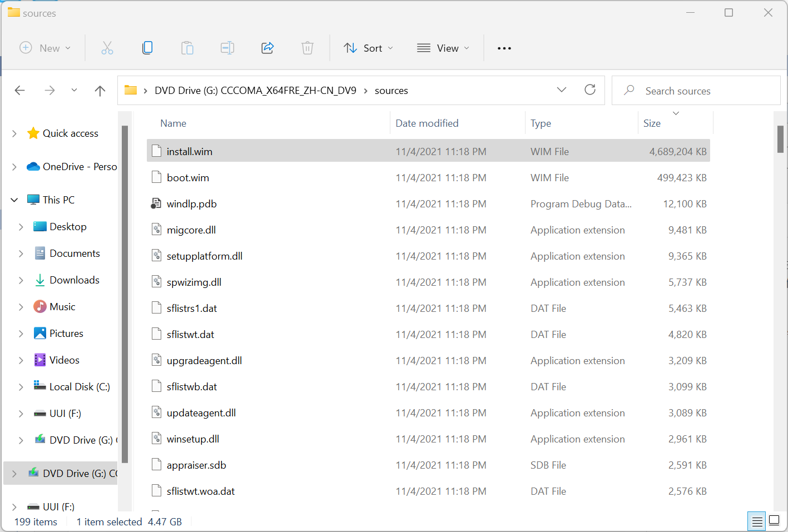788x532 pixels.
Task: Click the Share icon in toolbar
Action: (x=267, y=48)
